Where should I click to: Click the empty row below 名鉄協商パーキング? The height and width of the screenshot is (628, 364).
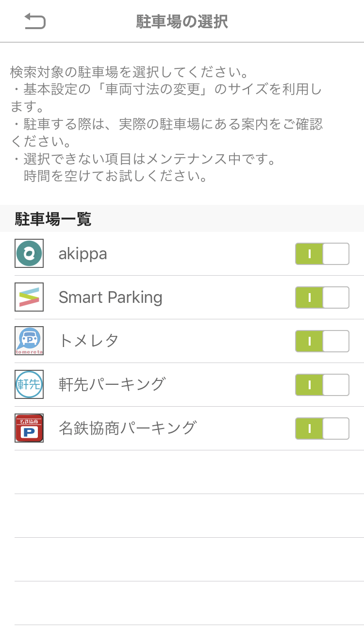coord(189,472)
